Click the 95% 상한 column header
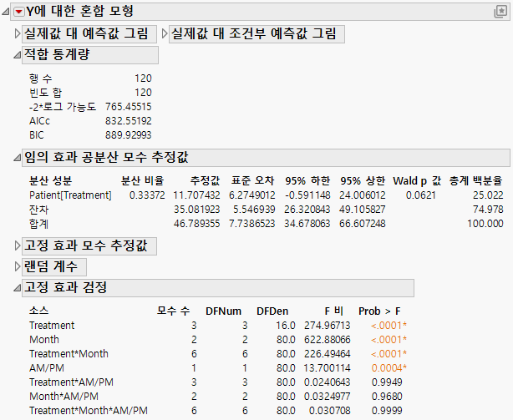This screenshot has width=513, height=420. (x=363, y=180)
